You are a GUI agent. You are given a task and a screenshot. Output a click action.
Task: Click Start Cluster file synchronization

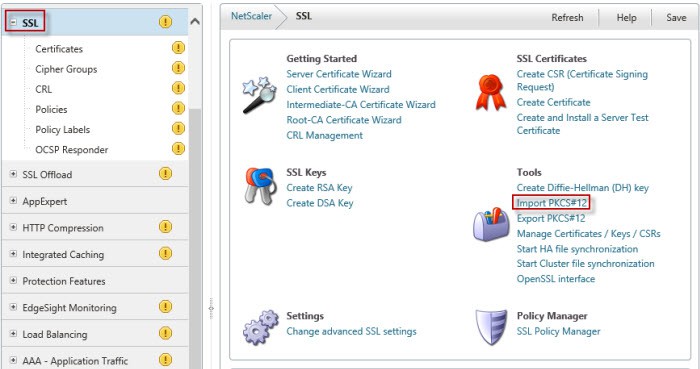point(585,264)
